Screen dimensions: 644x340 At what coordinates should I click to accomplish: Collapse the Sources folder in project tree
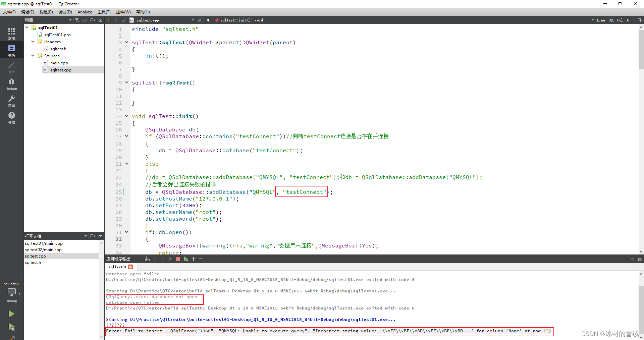tap(33, 56)
